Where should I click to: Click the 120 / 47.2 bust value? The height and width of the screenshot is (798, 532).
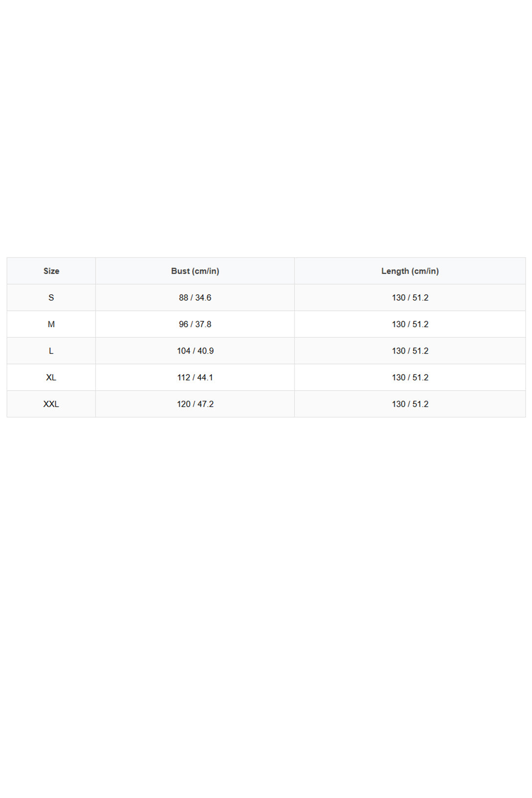(x=195, y=404)
